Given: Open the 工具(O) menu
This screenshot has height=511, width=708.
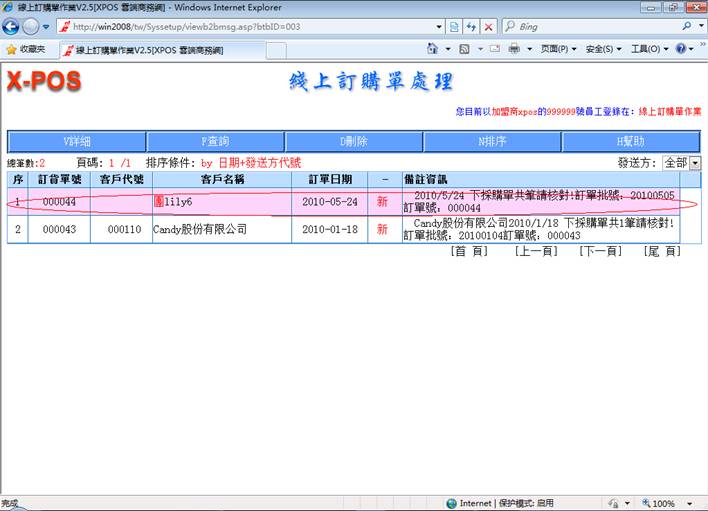Looking at the screenshot, I should tap(649, 49).
